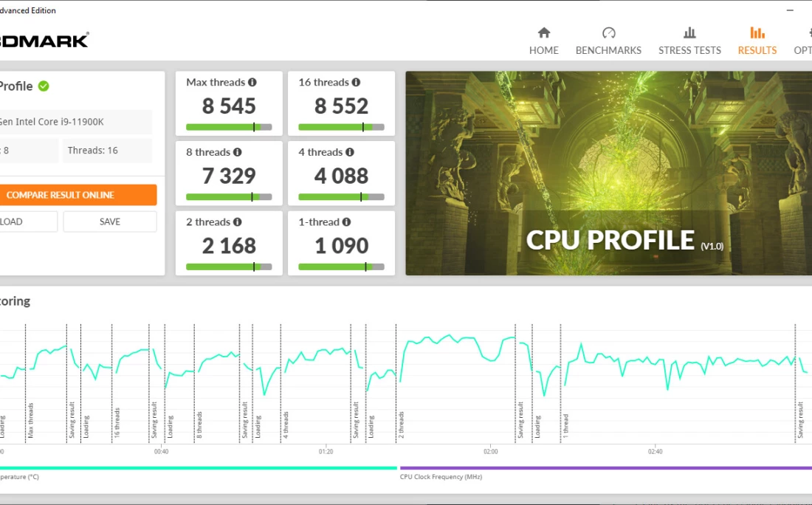Click the orange Results chart icon
This screenshot has width=812, height=505.
tap(757, 32)
